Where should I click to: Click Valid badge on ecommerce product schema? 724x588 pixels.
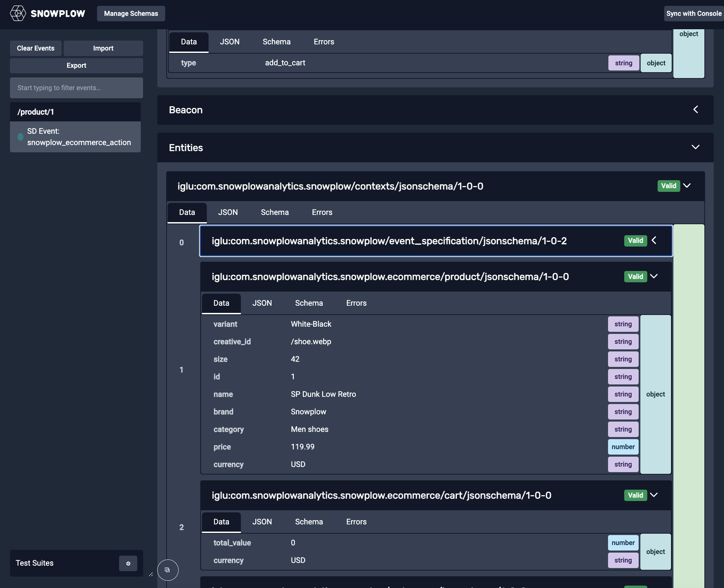click(x=635, y=276)
